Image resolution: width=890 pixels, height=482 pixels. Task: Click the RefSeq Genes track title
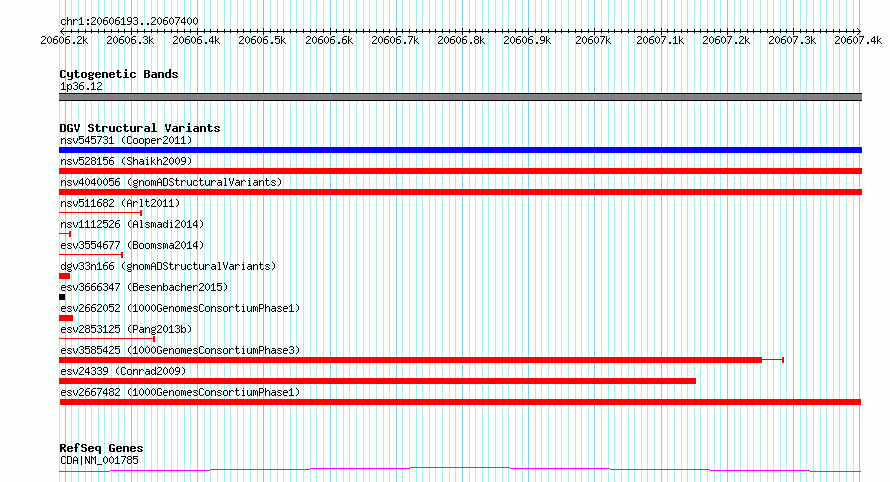point(101,449)
